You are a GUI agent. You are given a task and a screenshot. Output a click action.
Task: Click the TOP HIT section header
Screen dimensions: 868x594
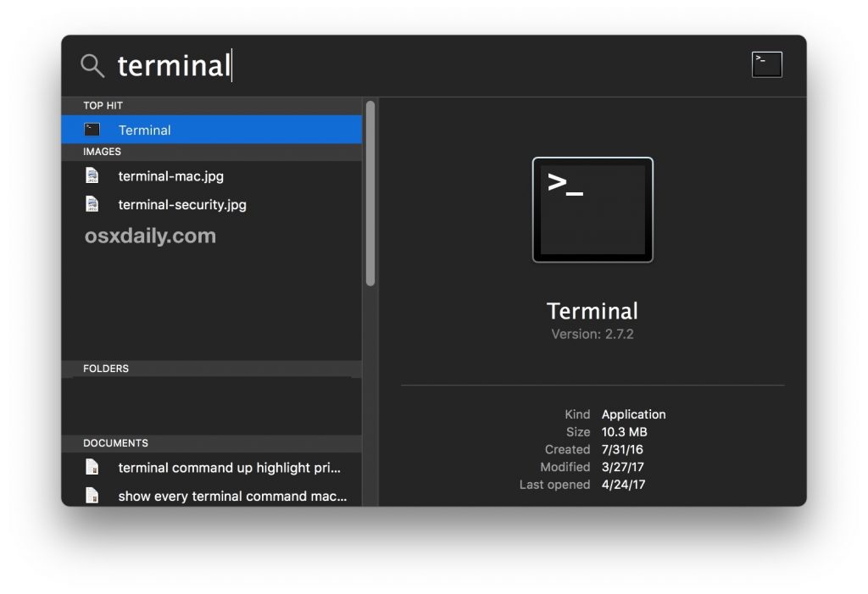coord(103,106)
